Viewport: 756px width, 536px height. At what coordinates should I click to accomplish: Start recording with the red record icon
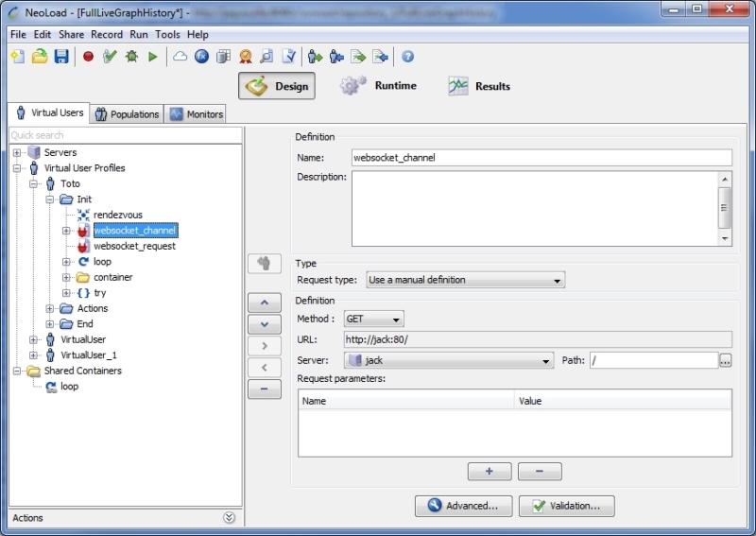pyautogui.click(x=88, y=57)
